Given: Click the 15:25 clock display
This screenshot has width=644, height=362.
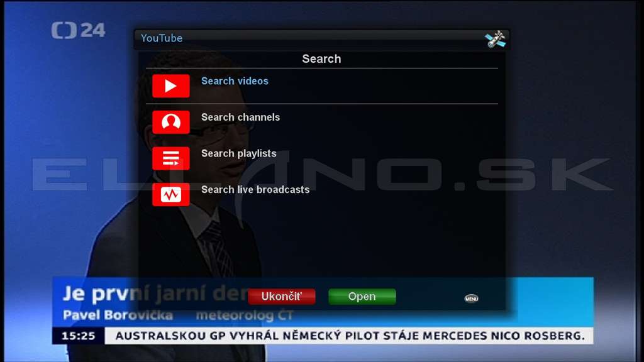Looking at the screenshot, I should (x=78, y=336).
